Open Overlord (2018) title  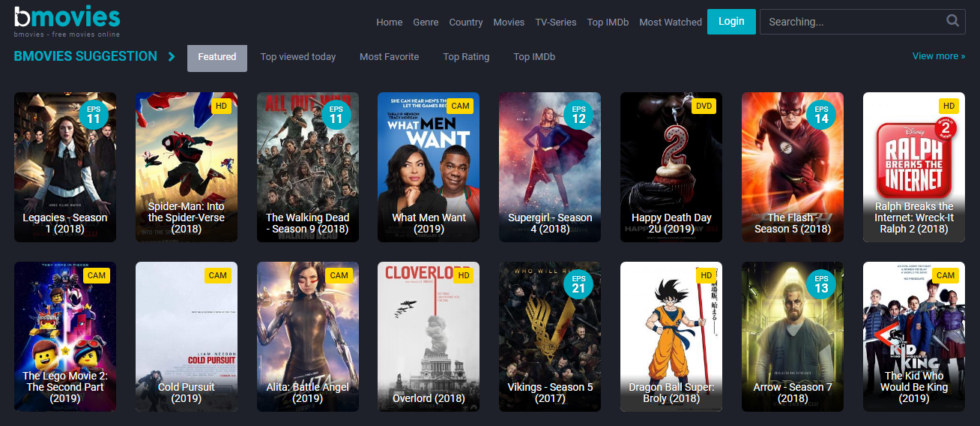coord(429,398)
